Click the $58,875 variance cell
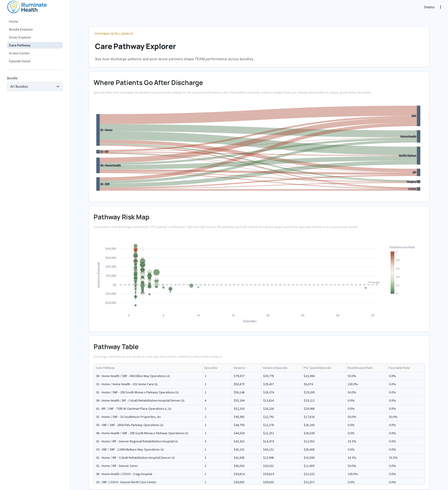The image size is (448, 490). pyautogui.click(x=246, y=384)
